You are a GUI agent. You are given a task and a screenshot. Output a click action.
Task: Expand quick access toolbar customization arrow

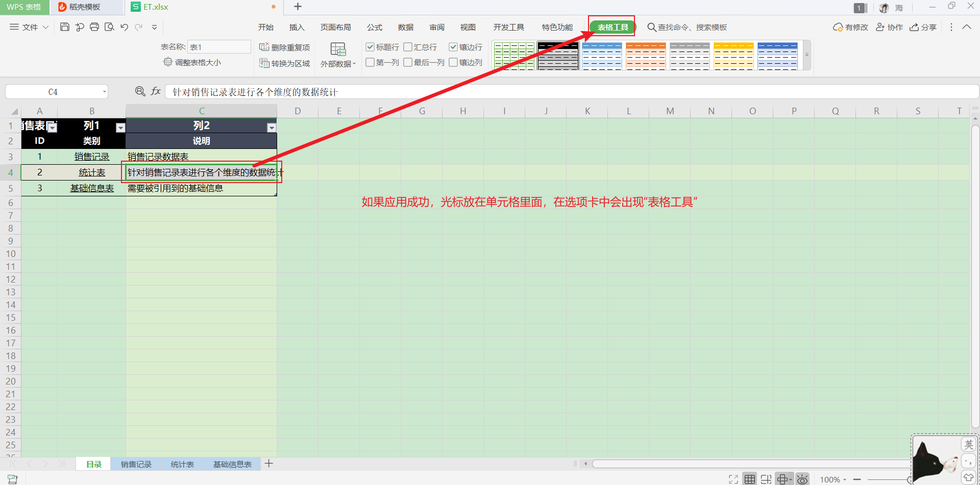pos(154,28)
